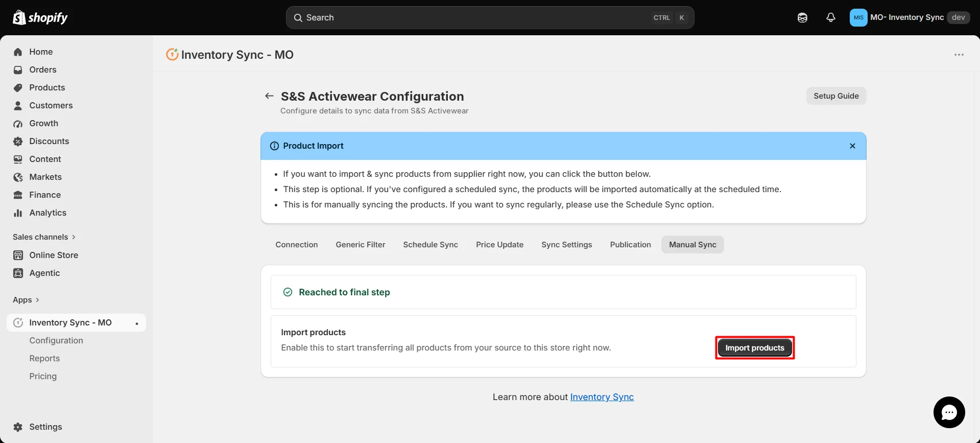Click the Discounts icon in sidebar

[18, 142]
